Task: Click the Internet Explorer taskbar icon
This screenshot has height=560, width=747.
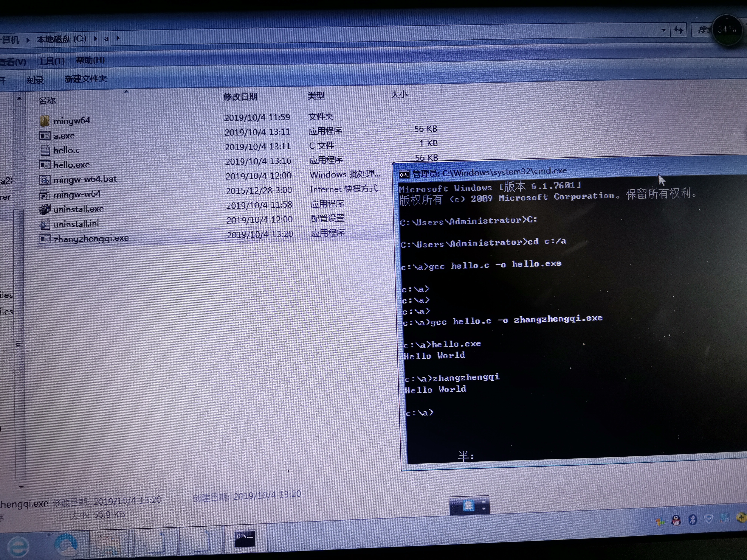Action: [x=18, y=546]
